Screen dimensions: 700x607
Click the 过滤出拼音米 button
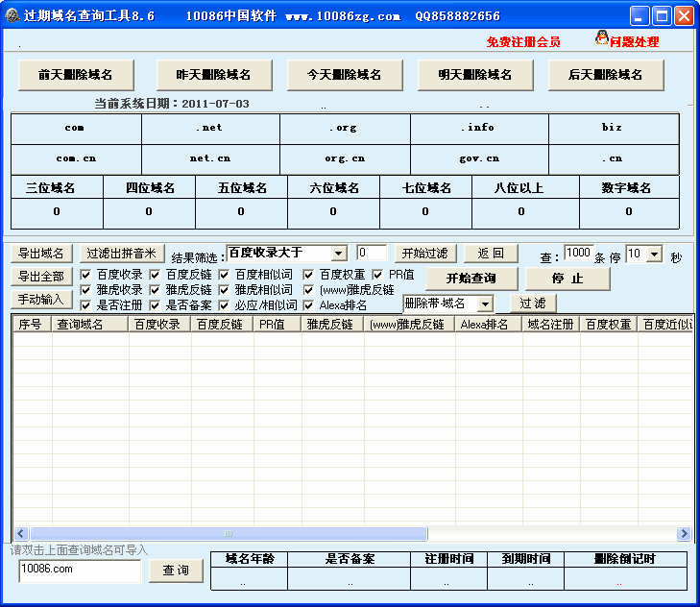pyautogui.click(x=122, y=254)
